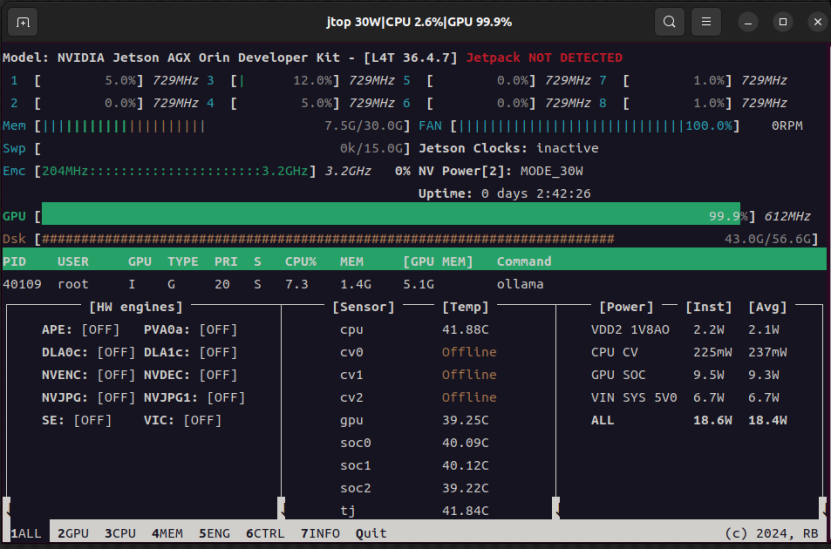
Task: Click the tj temperature 41.84C
Action: pyautogui.click(x=465, y=511)
